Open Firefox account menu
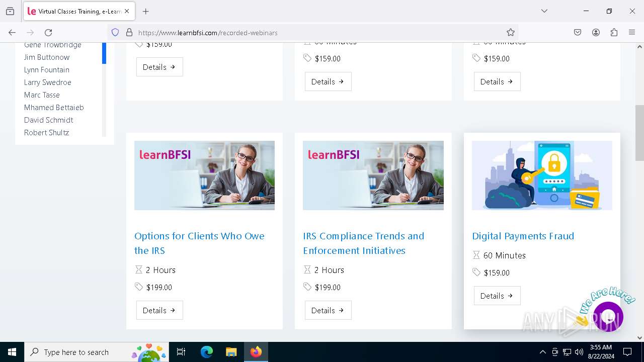644x362 pixels. point(596,33)
